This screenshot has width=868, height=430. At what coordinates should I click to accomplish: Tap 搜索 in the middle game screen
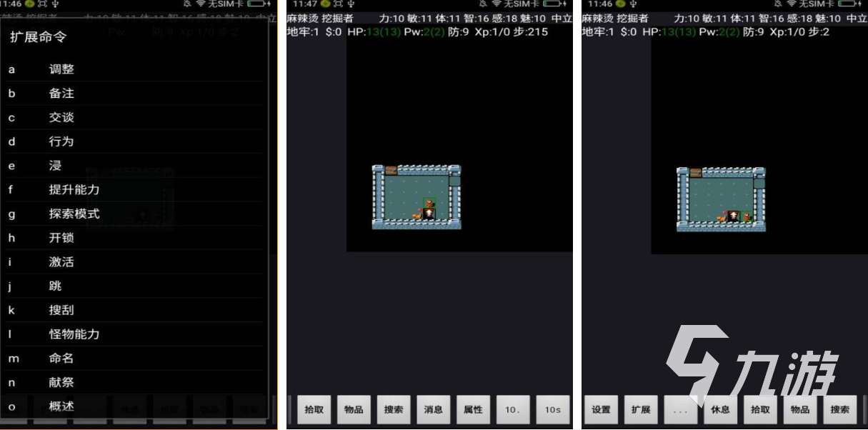pos(394,410)
